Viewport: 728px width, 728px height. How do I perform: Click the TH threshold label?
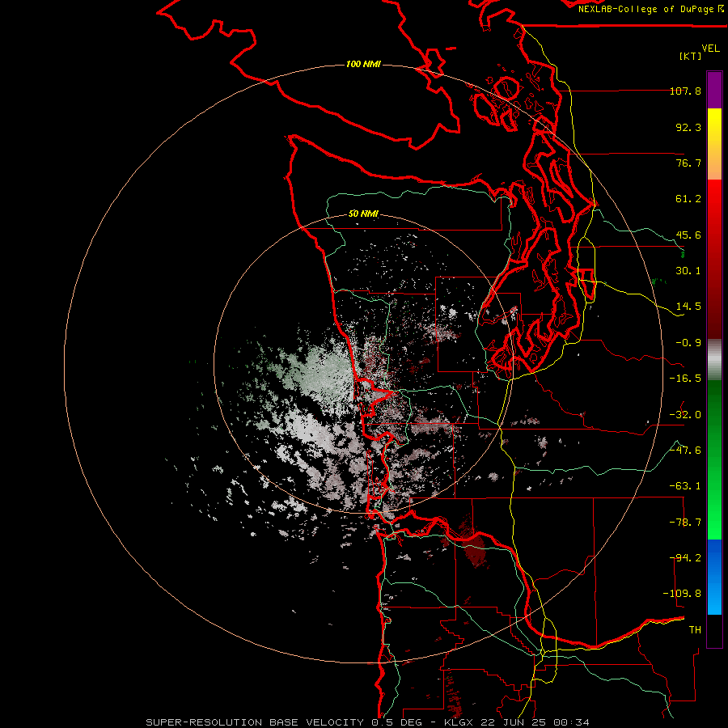(x=695, y=630)
